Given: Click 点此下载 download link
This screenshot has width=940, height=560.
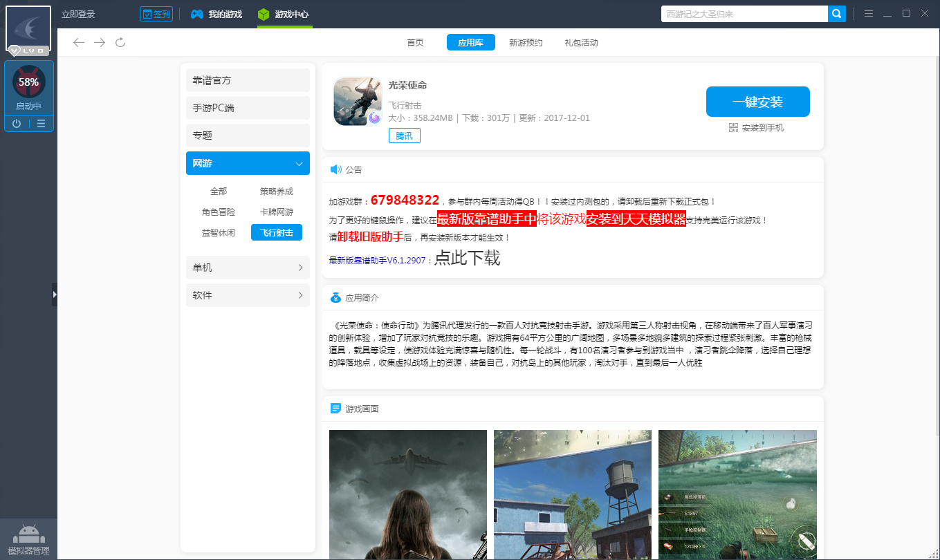Looking at the screenshot, I should point(467,259).
